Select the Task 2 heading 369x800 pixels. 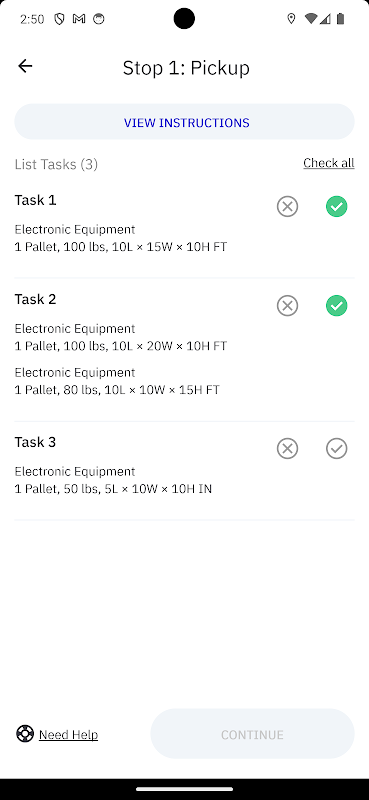coord(35,299)
